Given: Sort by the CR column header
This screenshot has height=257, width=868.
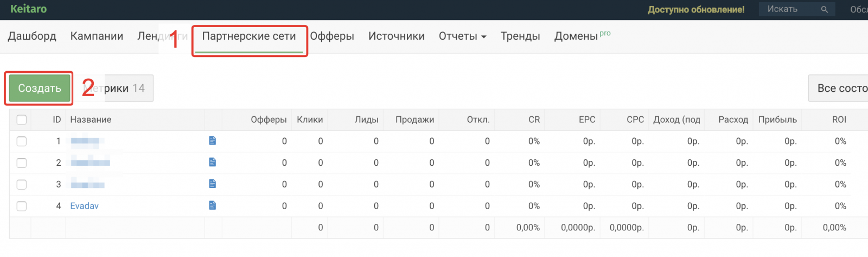Looking at the screenshot, I should pos(534,120).
